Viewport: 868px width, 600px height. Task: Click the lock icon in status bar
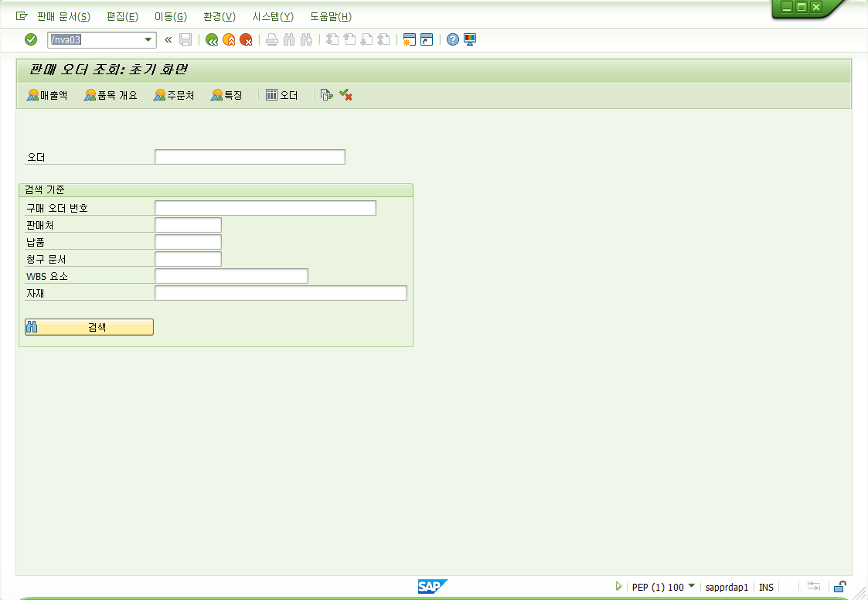(839, 587)
